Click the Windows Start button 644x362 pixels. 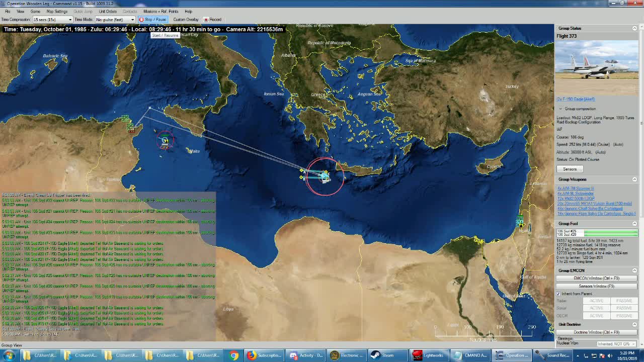[9, 355]
